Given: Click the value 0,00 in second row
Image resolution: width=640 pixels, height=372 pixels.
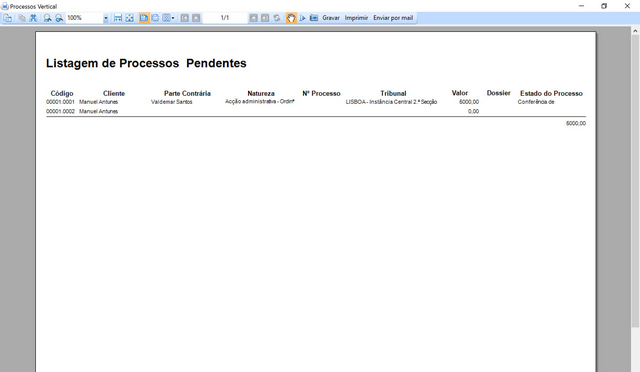Looking at the screenshot, I should [x=473, y=111].
